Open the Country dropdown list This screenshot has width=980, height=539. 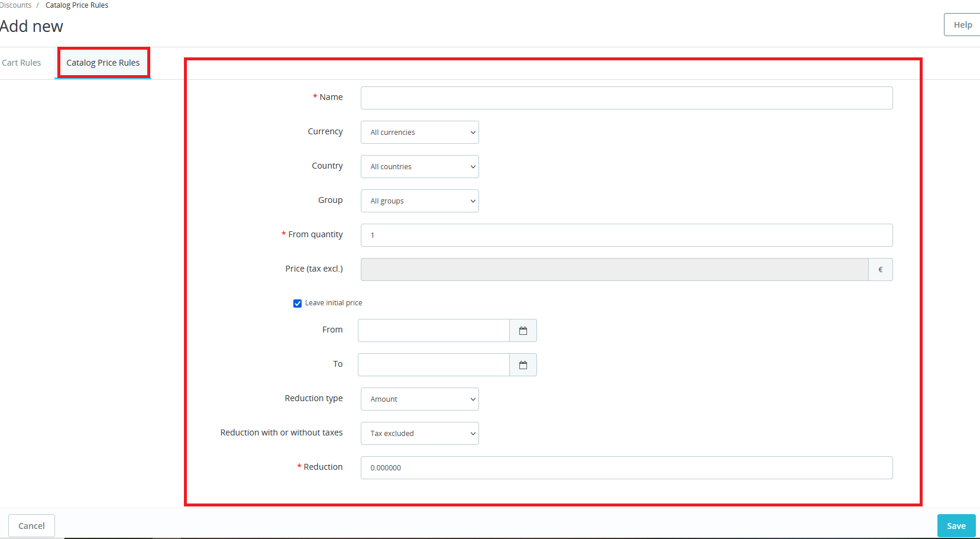click(x=419, y=167)
